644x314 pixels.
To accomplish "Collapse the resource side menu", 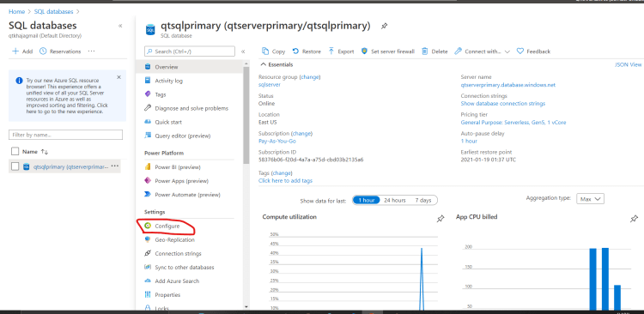I will pyautogui.click(x=243, y=51).
